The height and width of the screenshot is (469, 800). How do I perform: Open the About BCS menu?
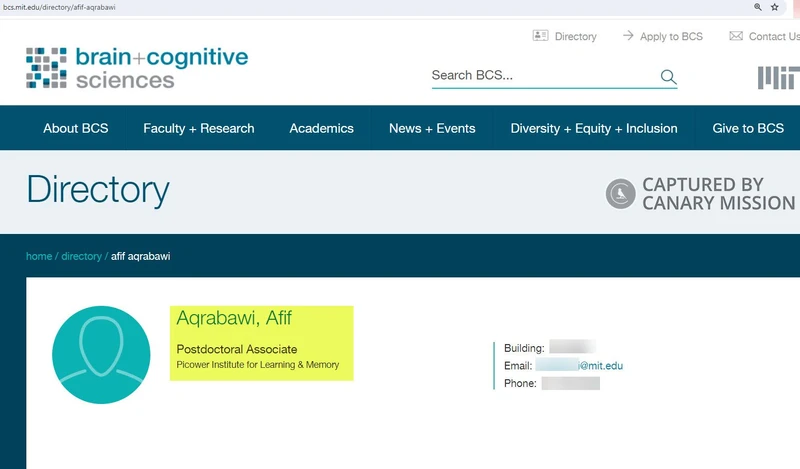(76, 128)
